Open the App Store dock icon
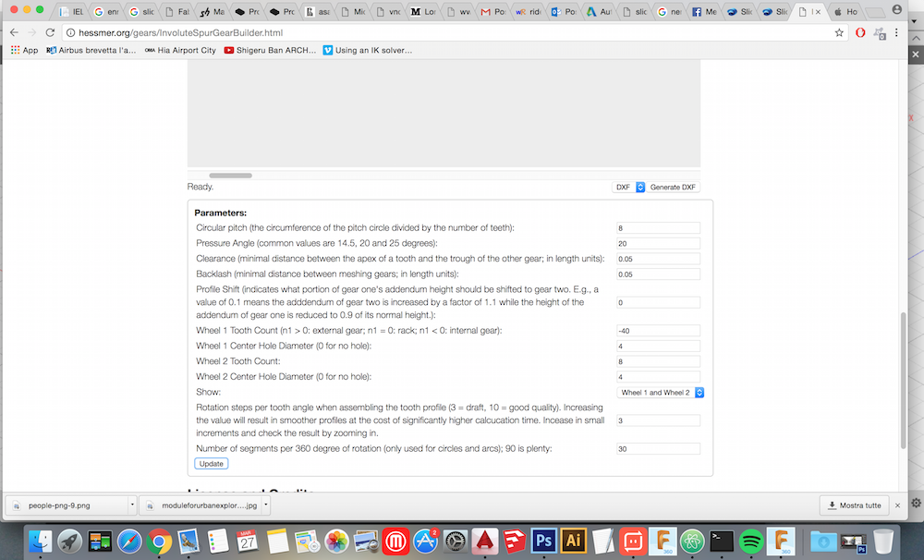The width and height of the screenshot is (924, 560). coord(425,542)
